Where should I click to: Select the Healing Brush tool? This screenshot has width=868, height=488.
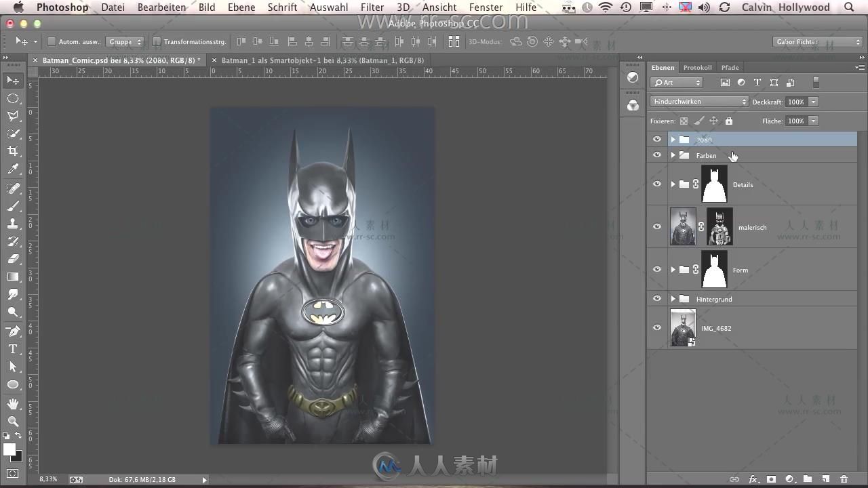point(13,188)
